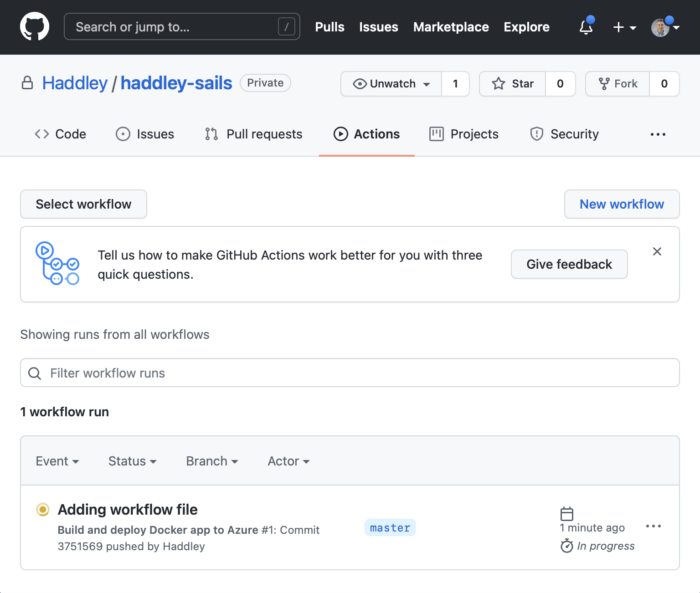Image resolution: width=700 pixels, height=593 pixels.
Task: Open the three-dot menu for the workflow run
Action: click(653, 527)
